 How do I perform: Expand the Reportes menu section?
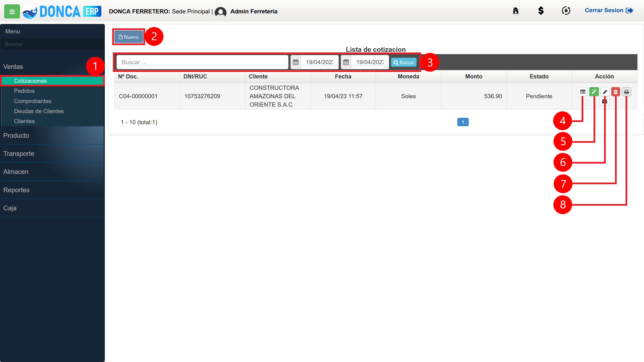(52, 190)
